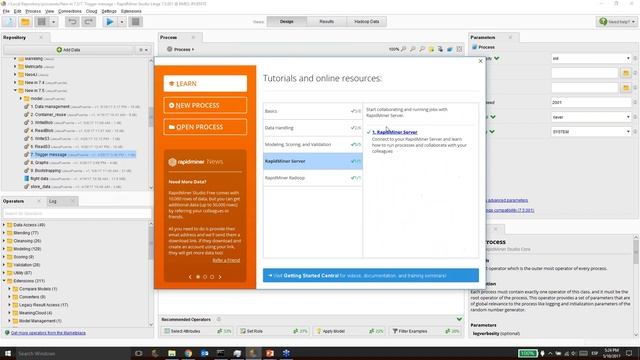The height and width of the screenshot is (360, 640).
Task: Expand the model subfolder
Action: 21,98
